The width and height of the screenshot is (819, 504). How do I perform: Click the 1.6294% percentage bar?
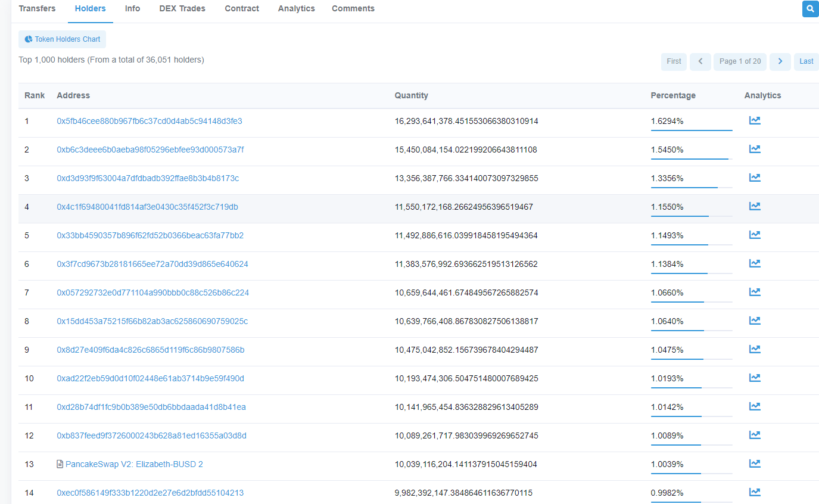691,129
